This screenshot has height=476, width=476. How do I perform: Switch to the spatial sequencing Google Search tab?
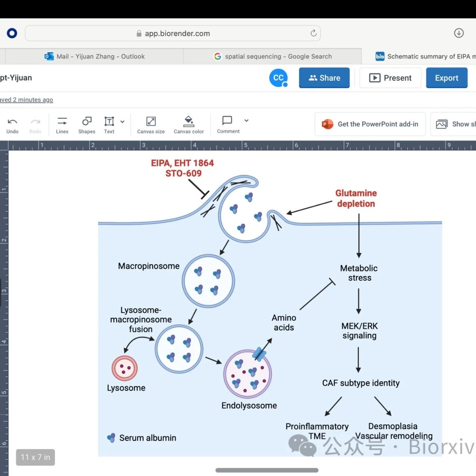point(273,57)
